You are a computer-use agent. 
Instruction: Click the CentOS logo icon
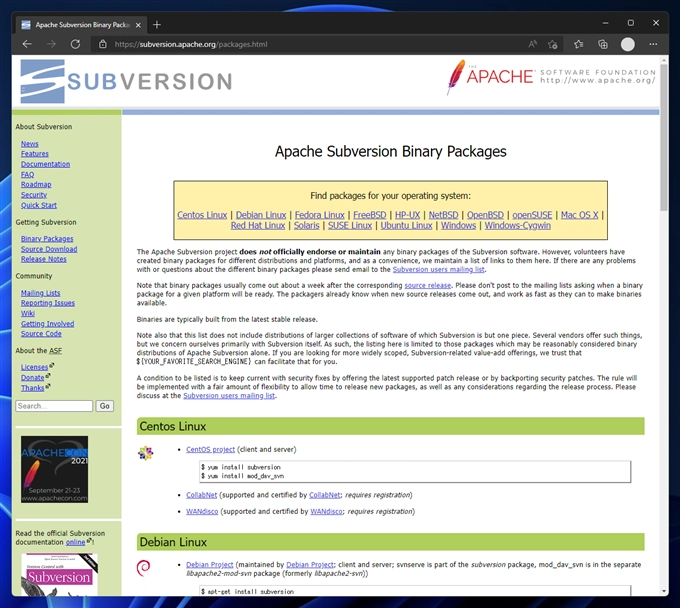click(x=146, y=453)
